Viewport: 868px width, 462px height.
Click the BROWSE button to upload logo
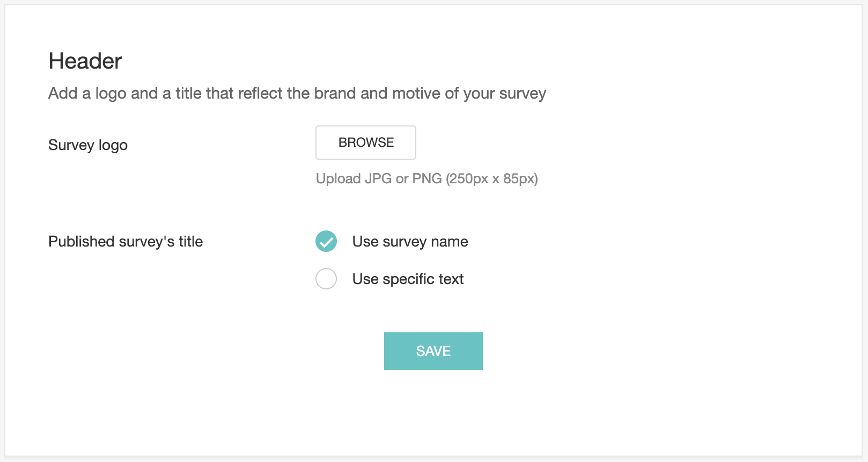point(366,143)
